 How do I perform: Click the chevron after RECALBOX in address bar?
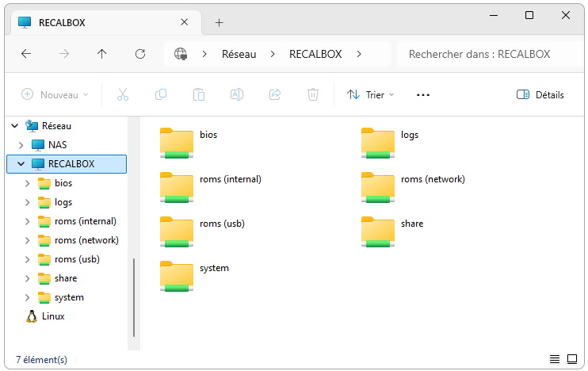click(359, 54)
